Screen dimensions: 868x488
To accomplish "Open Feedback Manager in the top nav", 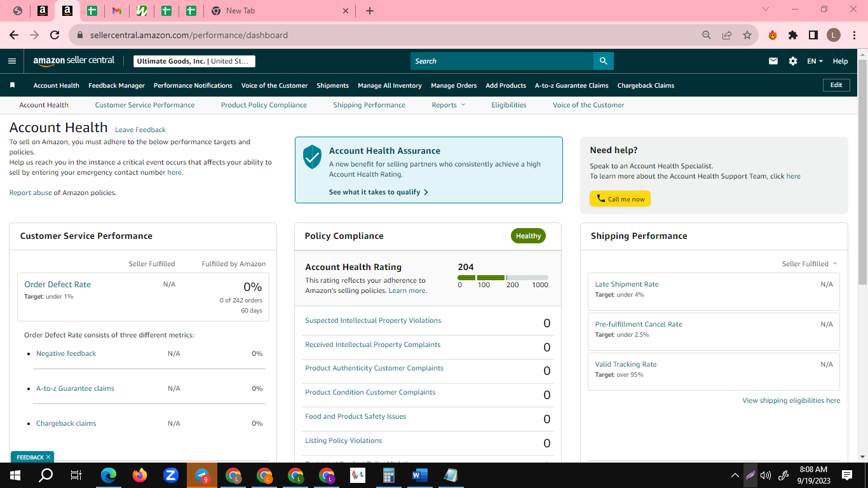I will click(x=116, y=85).
